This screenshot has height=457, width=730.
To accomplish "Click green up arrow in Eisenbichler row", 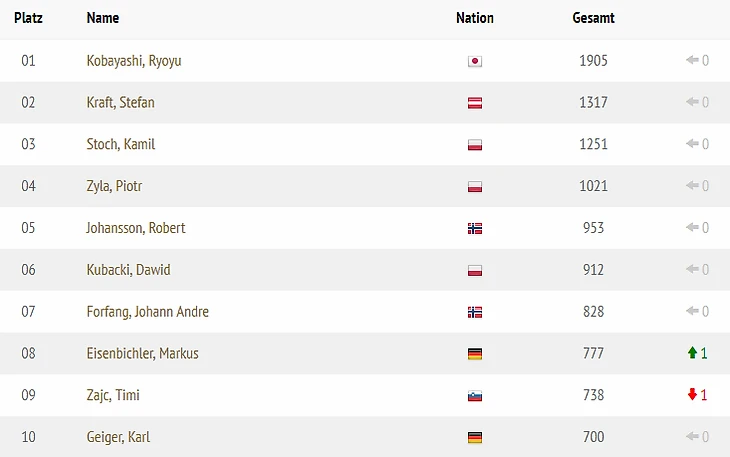I will [x=692, y=353].
